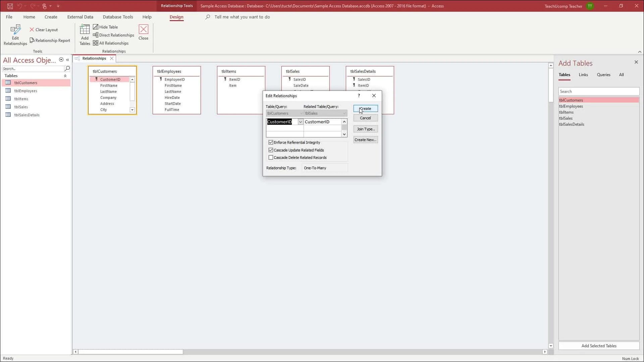Collapse the Tables group in navigation pane
The height and width of the screenshot is (362, 644).
click(65, 76)
